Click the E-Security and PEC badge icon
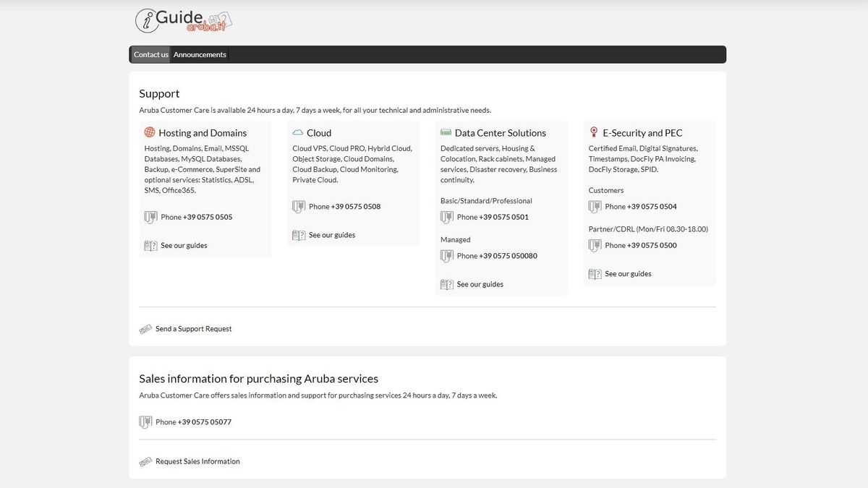 tap(594, 132)
